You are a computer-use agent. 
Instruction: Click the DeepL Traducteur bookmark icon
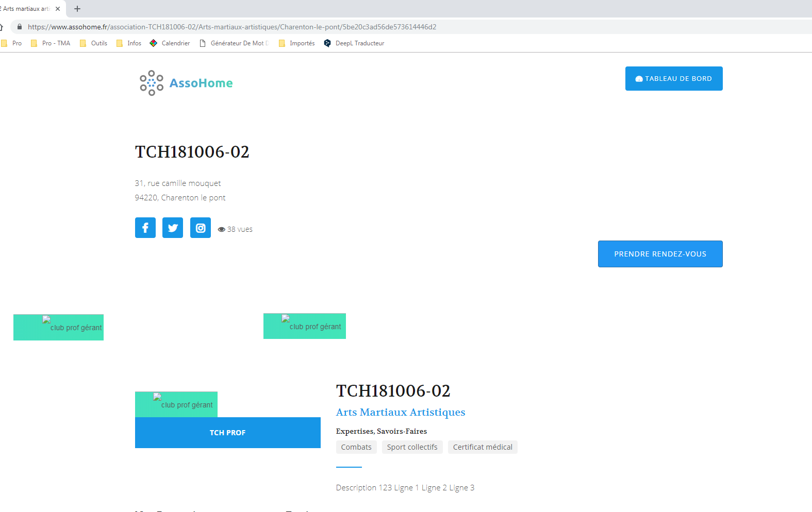327,43
